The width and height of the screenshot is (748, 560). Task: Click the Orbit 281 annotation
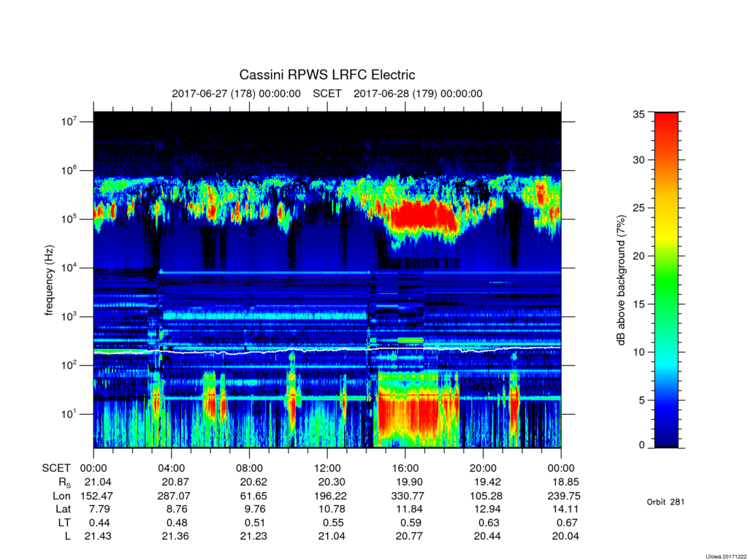point(665,502)
